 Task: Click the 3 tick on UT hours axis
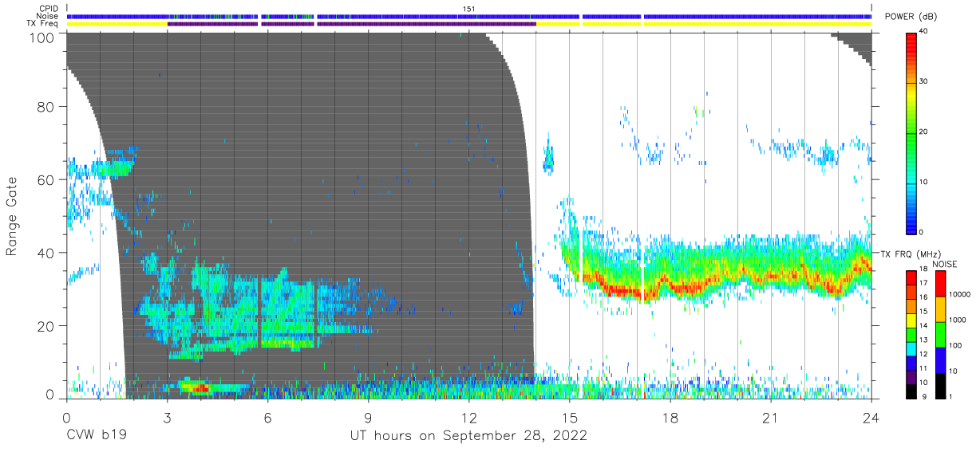click(167, 418)
